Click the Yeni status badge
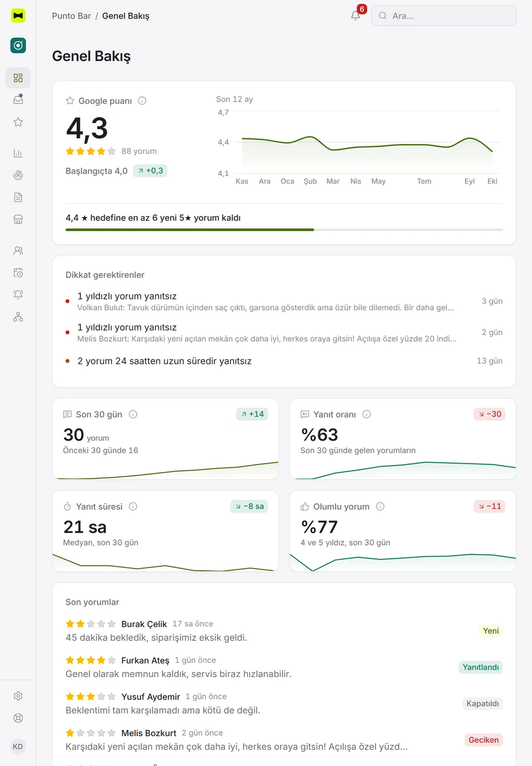This screenshot has width=532, height=766. (x=491, y=631)
